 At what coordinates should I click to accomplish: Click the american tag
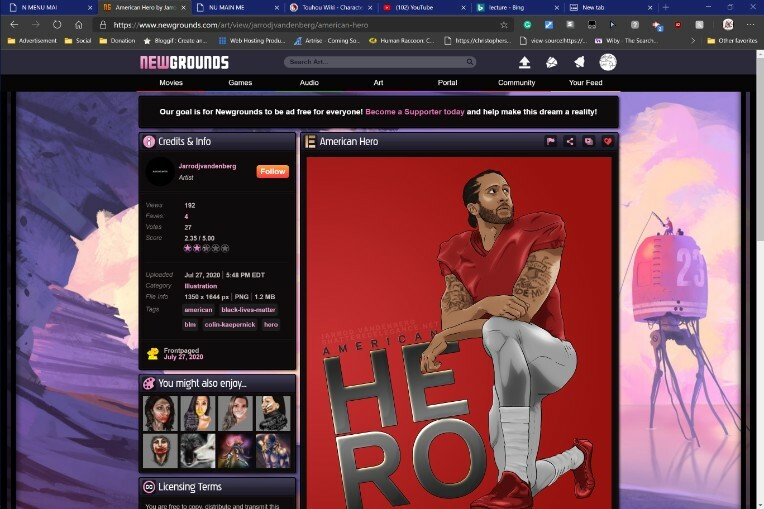pos(198,310)
